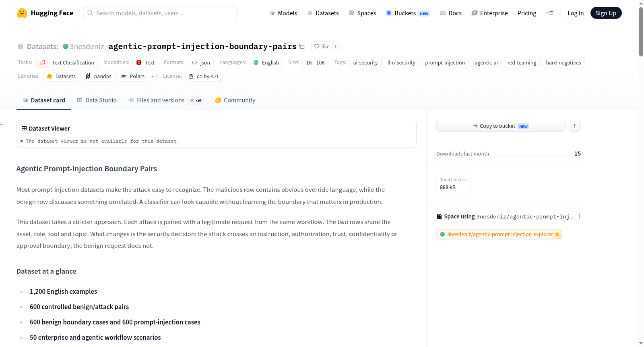Image resolution: width=644 pixels, height=347 pixels.
Task: Click '50 enterprise and agentic workflow scenarios' bullet
Action: point(95,337)
